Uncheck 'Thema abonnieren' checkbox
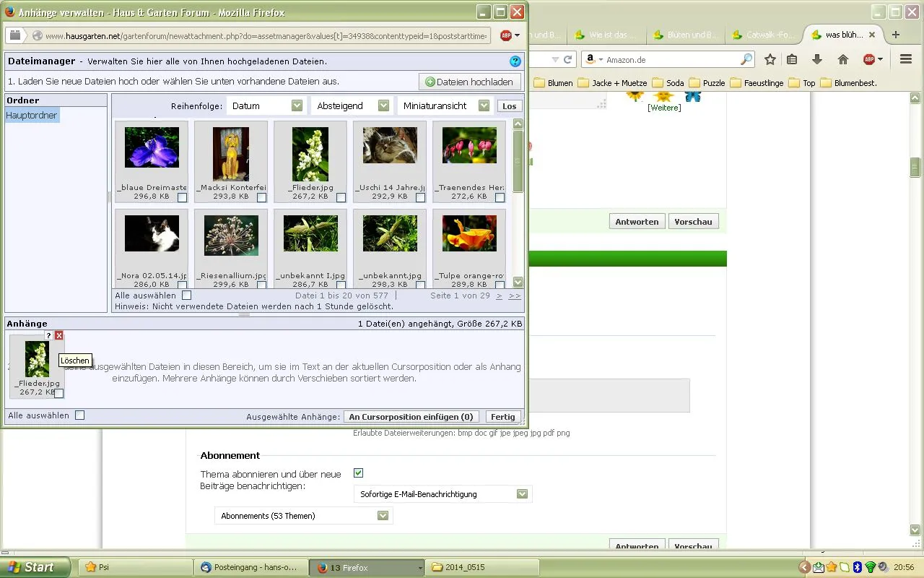The height and width of the screenshot is (578, 924). point(358,473)
